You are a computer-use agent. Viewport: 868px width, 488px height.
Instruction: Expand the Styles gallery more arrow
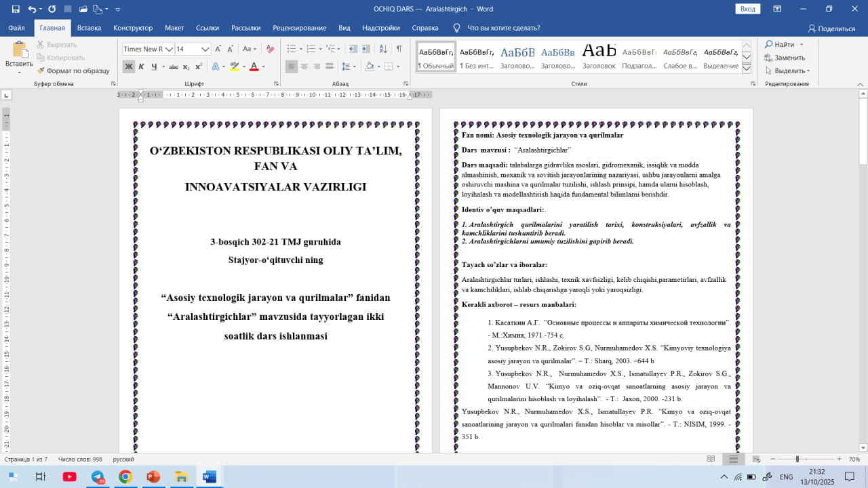coord(747,68)
